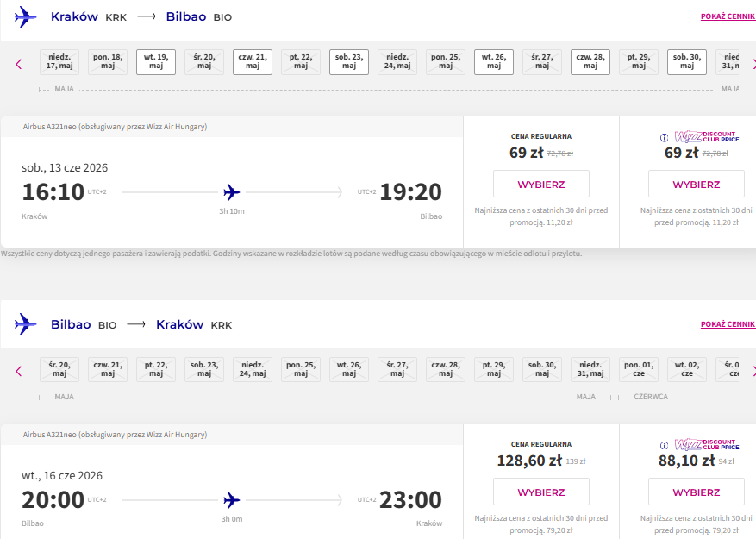Click the plane icon beside Kraków KRK heading
756x539 pixels.
click(x=25, y=17)
